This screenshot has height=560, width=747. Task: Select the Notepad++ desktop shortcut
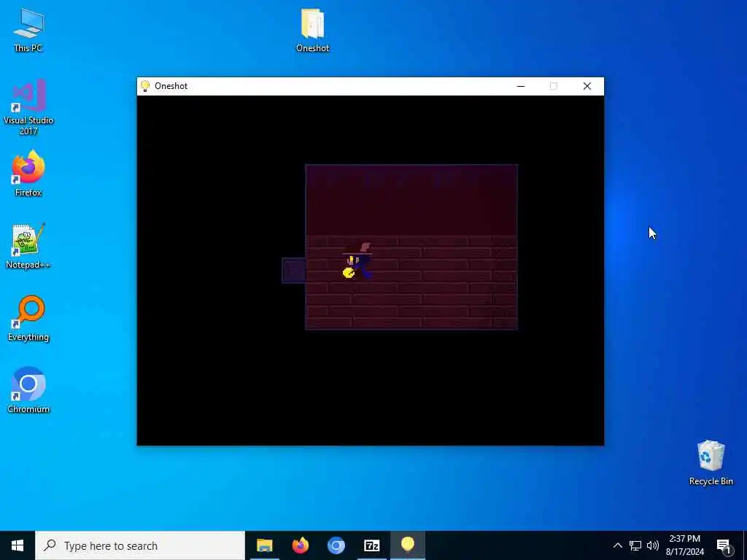coord(28,246)
